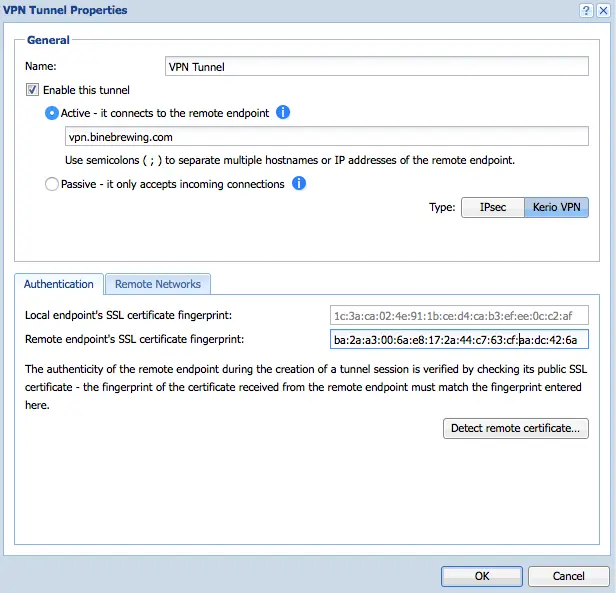Select Passive tunnel mode radio button
Image resolution: width=616 pixels, height=593 pixels.
51,184
